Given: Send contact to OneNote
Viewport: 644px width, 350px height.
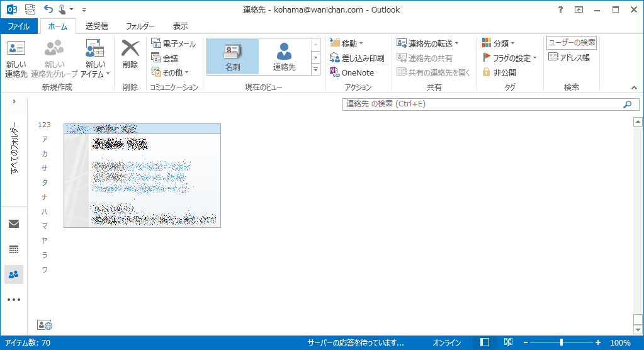Looking at the screenshot, I should tap(351, 73).
